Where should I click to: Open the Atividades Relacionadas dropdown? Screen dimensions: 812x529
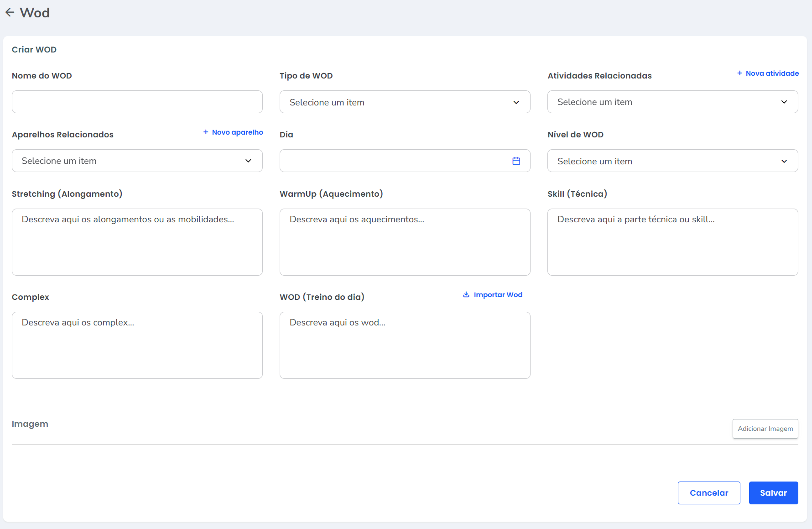[672, 102]
